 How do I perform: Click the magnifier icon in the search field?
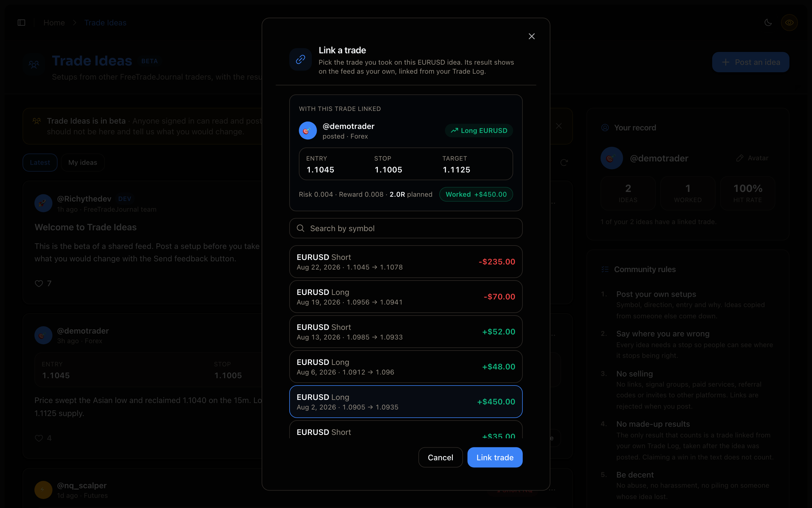[x=301, y=229]
